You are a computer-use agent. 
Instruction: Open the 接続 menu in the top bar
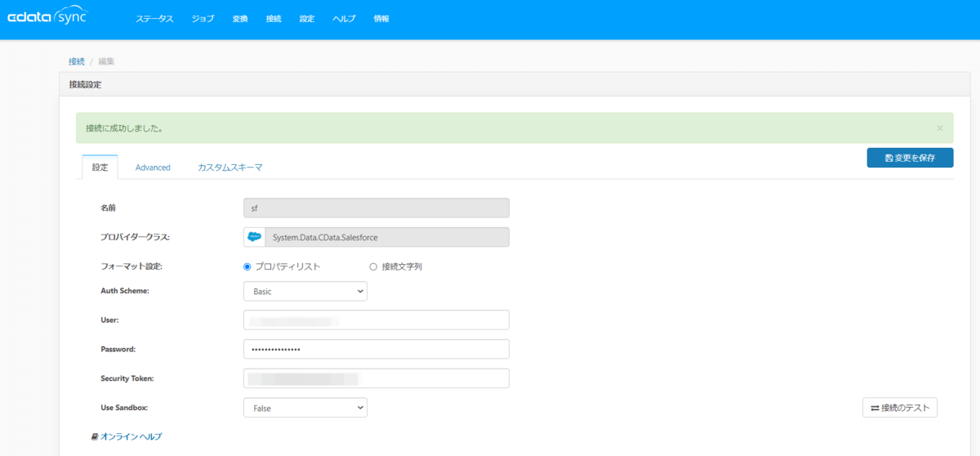tap(273, 19)
